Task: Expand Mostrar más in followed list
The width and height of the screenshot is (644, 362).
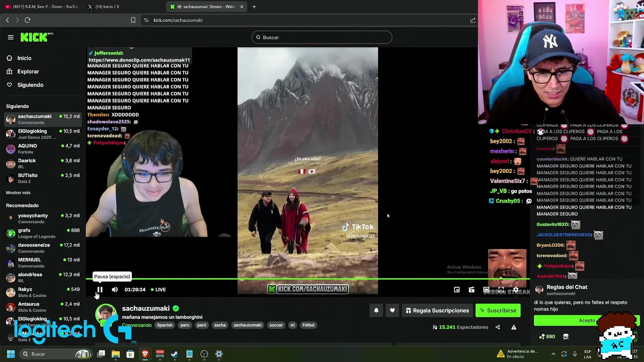Action: [18, 193]
